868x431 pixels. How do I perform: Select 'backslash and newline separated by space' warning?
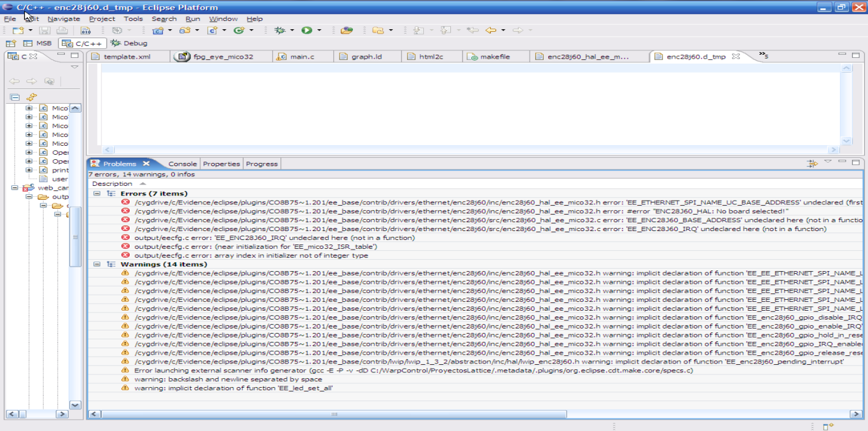point(476,379)
